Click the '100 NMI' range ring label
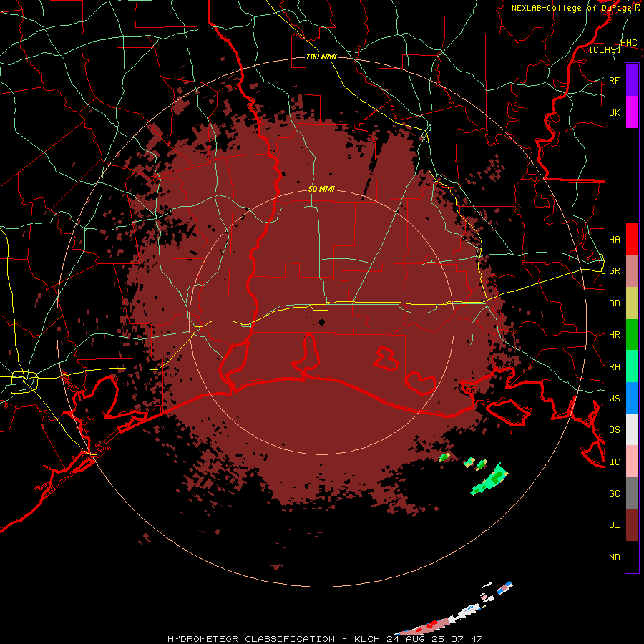 pos(321,57)
